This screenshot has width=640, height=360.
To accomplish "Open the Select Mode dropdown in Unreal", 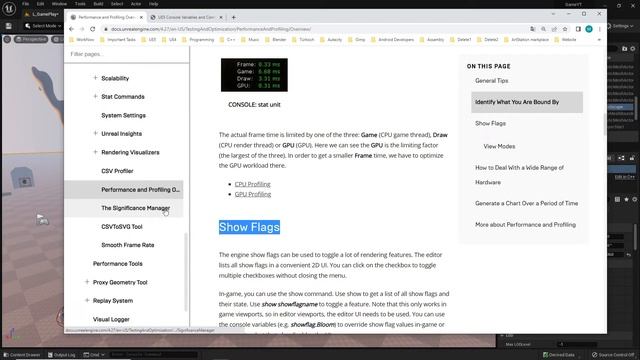I will coord(43,26).
